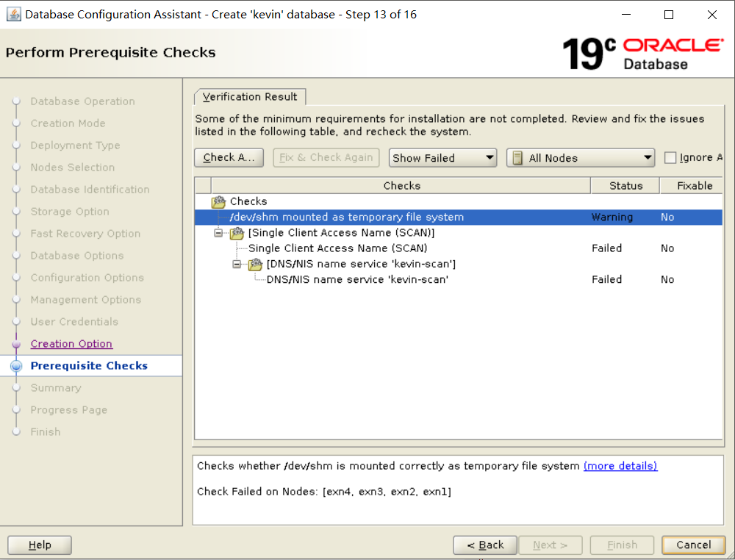The height and width of the screenshot is (560, 735).
Task: Collapse the DNS/NIS name service 'kevin-scan' group
Action: click(x=237, y=265)
